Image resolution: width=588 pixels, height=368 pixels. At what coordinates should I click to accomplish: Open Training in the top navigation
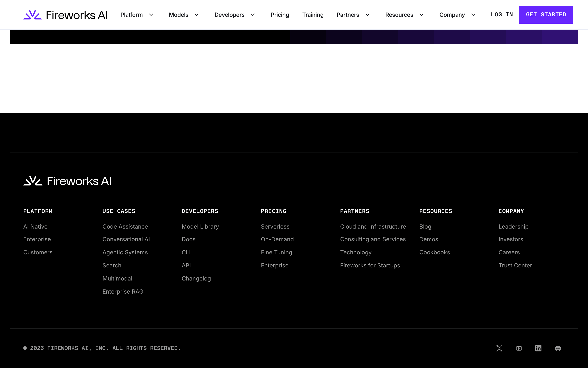click(x=313, y=15)
